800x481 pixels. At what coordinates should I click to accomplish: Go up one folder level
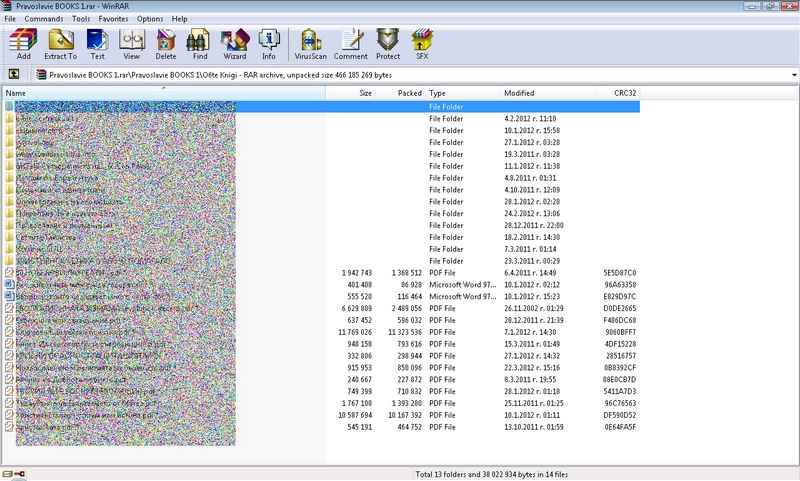coord(14,74)
